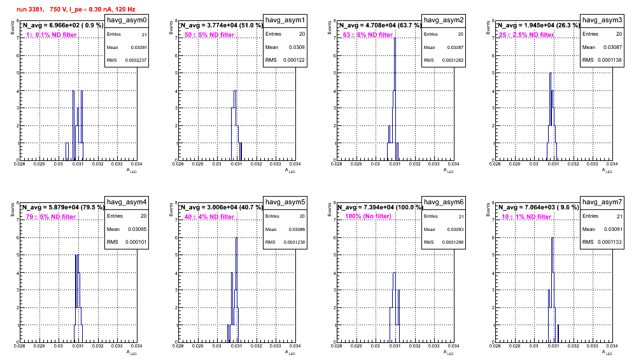Click the 10± 1% ND filter label
Image resolution: width=634 pixels, height=364 pixels.
pyautogui.click(x=526, y=217)
